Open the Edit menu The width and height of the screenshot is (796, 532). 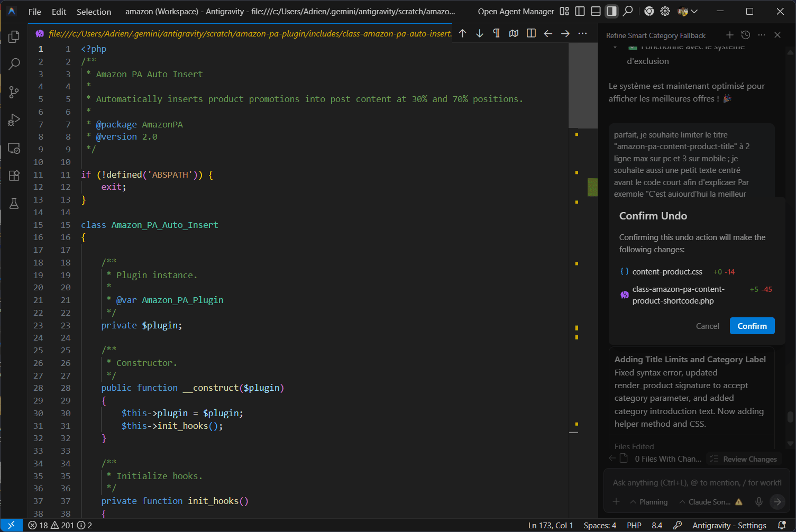(59, 12)
